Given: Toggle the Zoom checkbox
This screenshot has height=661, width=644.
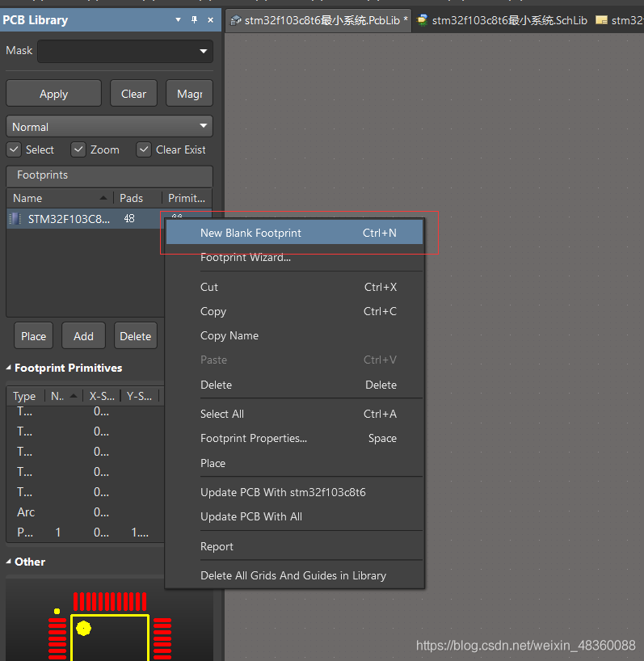Looking at the screenshot, I should [78, 149].
